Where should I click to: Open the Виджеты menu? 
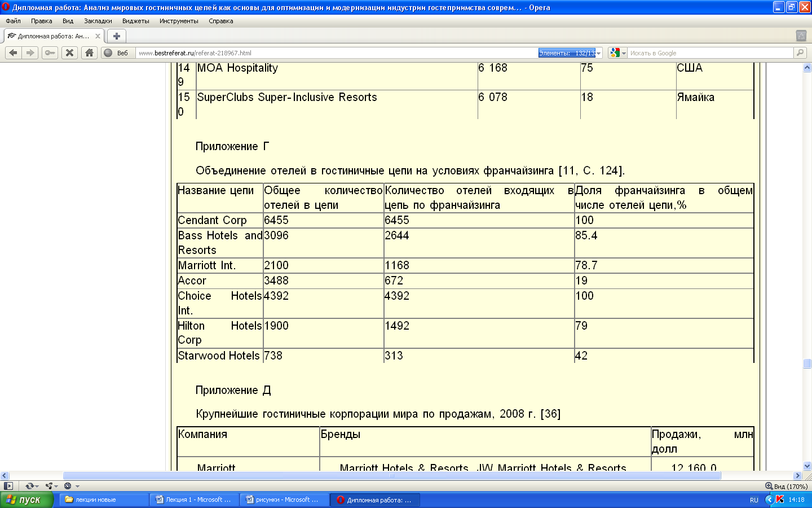(x=136, y=21)
